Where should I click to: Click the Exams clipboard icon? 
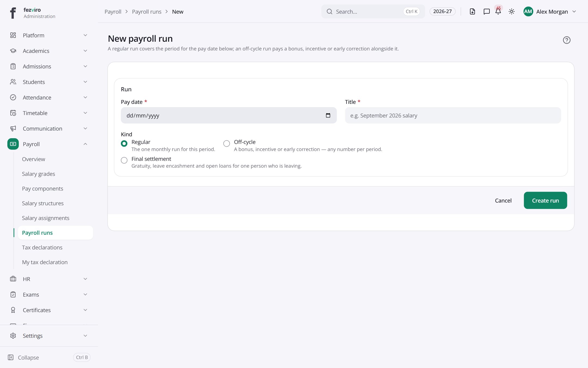pos(13,294)
